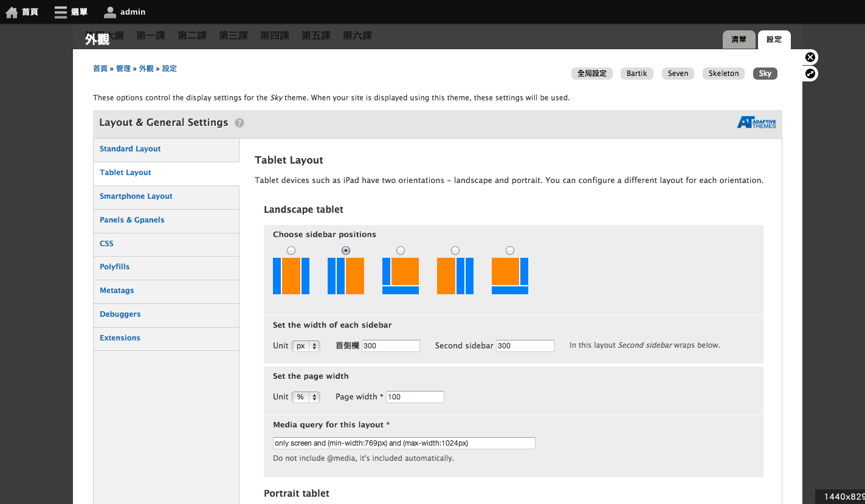
Task: Click the Bartik theme settings button
Action: tap(637, 74)
